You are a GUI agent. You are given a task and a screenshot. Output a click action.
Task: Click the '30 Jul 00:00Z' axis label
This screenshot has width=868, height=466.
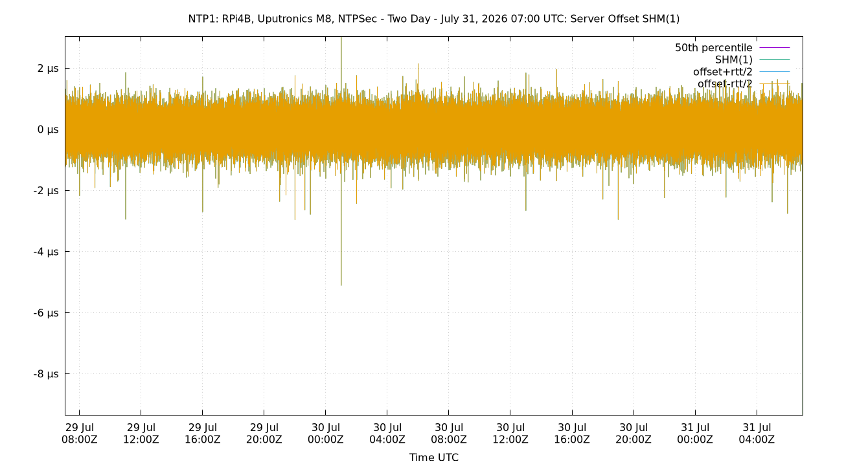(325, 433)
